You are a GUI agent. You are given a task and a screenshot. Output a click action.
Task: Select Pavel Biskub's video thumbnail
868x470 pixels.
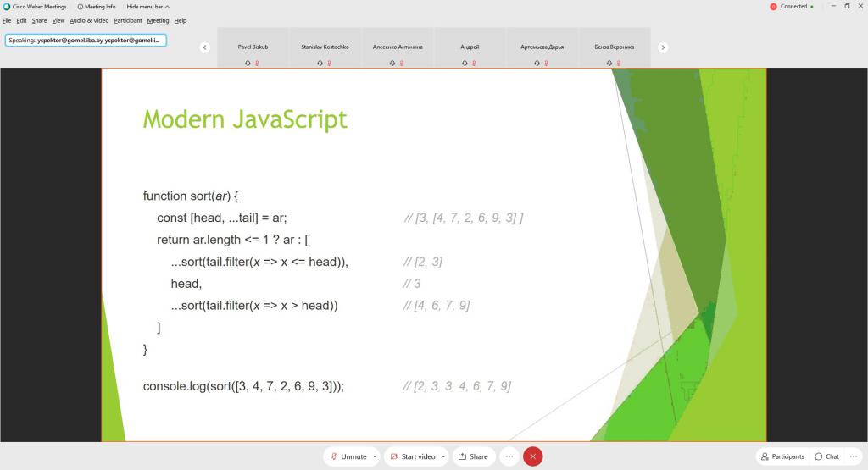click(x=253, y=48)
